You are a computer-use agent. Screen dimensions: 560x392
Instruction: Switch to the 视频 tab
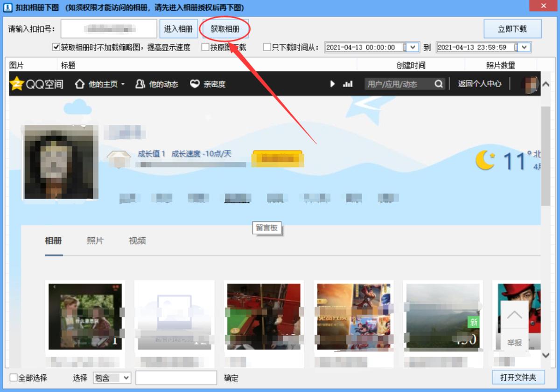pos(136,241)
